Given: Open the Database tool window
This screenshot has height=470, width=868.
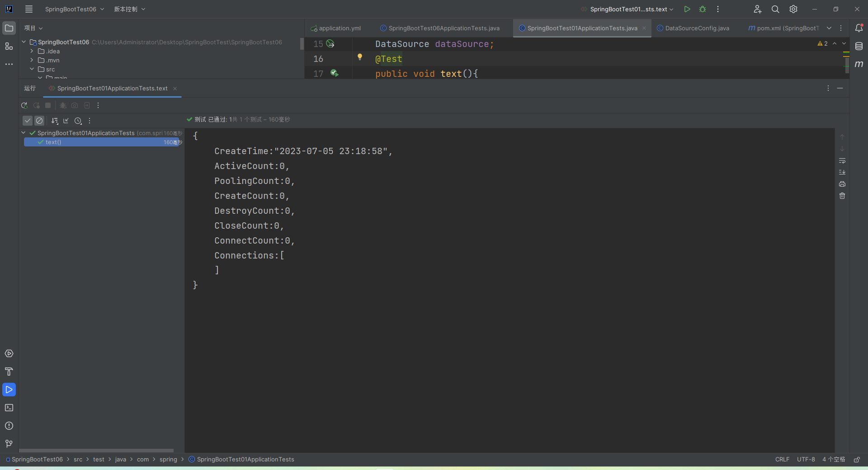Looking at the screenshot, I should click(x=859, y=46).
